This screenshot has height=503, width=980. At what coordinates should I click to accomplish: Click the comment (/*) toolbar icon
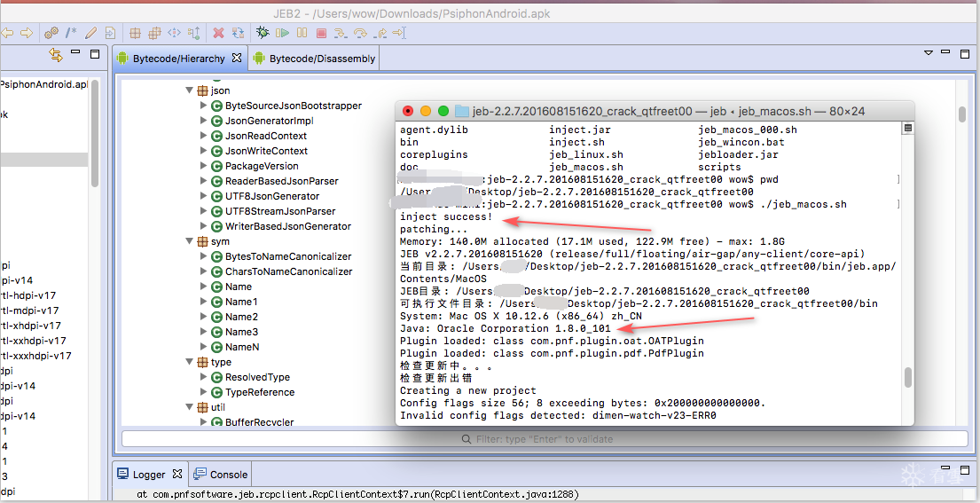(71, 33)
